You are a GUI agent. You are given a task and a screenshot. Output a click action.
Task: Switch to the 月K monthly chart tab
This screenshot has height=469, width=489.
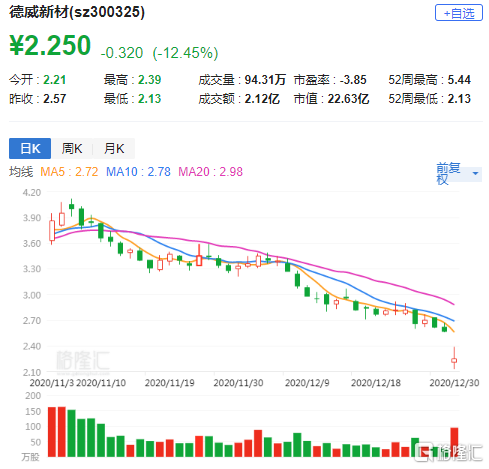pos(114,148)
